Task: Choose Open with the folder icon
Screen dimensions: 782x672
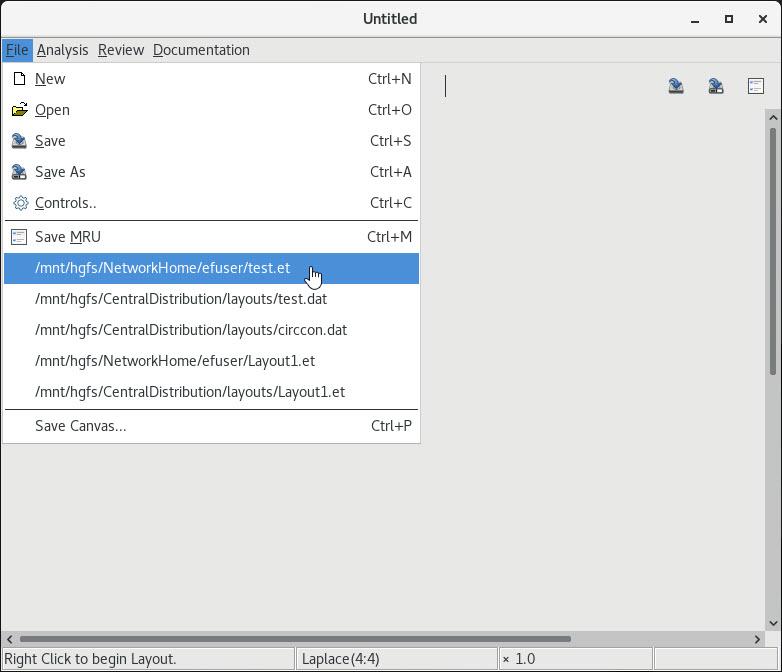Action: point(52,110)
